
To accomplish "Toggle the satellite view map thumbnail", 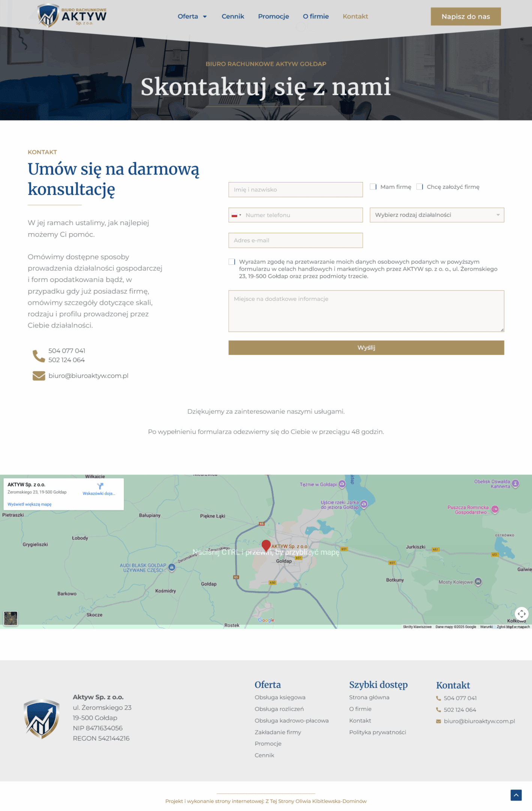I will click(11, 618).
